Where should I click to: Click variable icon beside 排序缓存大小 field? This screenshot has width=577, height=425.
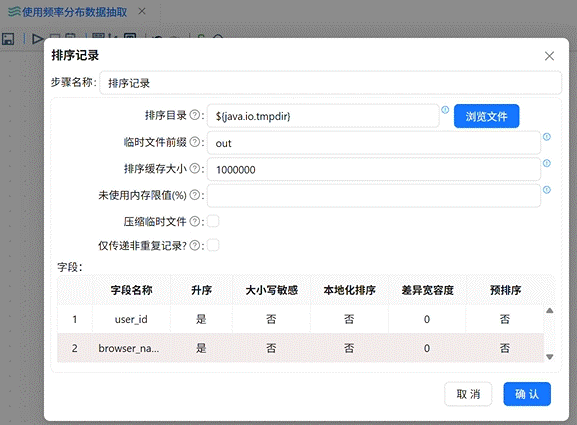546,163
